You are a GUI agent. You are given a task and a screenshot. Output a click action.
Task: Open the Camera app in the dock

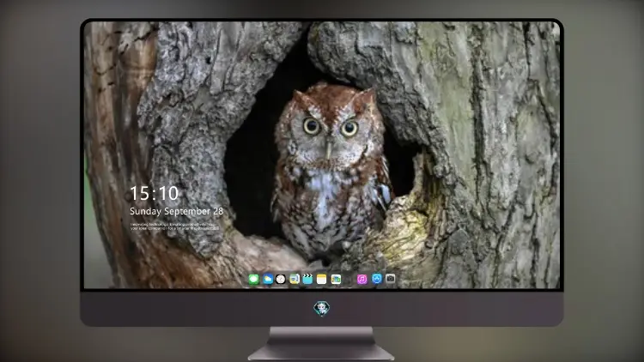point(390,279)
